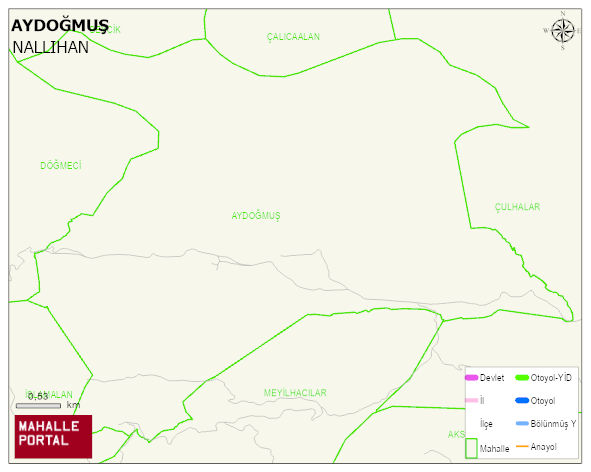Viewport: 591px width, 472px height.
Task: Click the Otoyol blue legend swatch
Action: [x=522, y=401]
